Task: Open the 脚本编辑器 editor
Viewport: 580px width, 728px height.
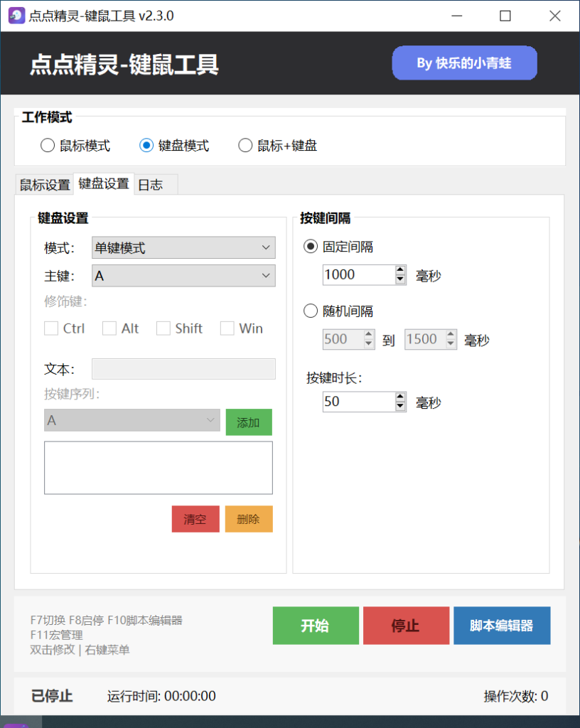Action: pyautogui.click(x=502, y=626)
